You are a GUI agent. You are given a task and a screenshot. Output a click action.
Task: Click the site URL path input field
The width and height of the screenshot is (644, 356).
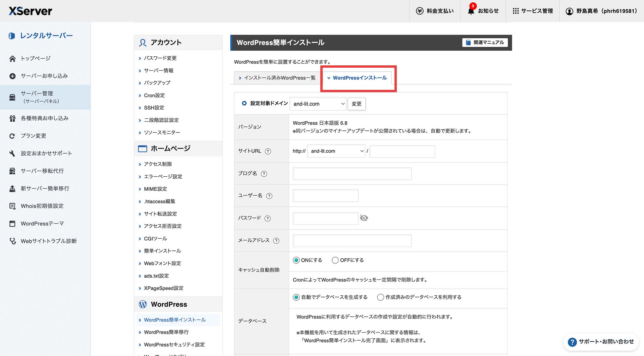[402, 151]
